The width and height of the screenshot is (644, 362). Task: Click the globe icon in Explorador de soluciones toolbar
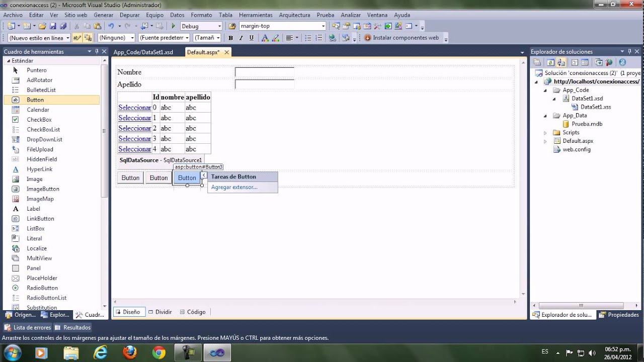pyautogui.click(x=622, y=62)
